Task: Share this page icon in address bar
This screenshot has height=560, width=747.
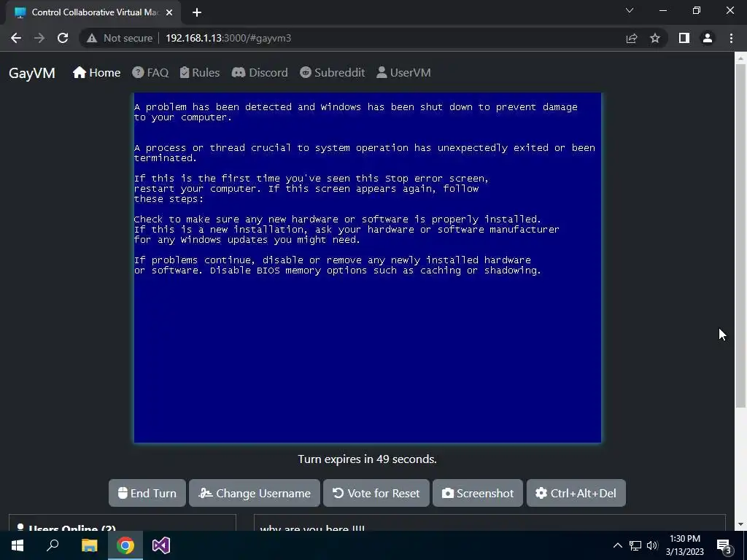Action: tap(632, 38)
